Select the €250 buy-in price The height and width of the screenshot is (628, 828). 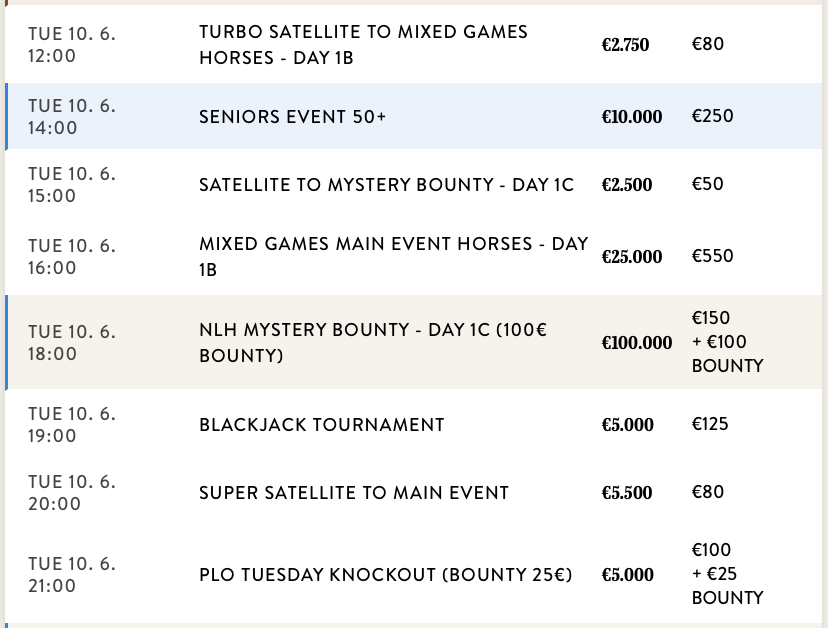point(712,116)
